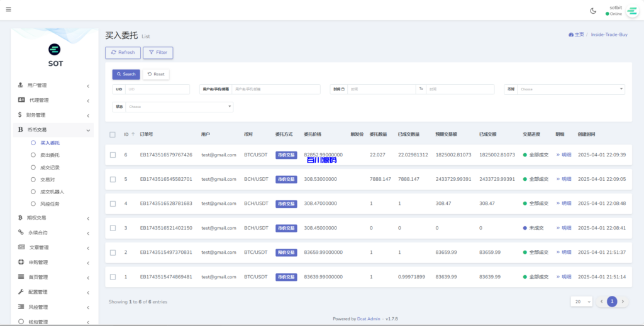The image size is (644, 326).
Task: Expand the 代理管理 menu chevron
Action: pos(88,101)
